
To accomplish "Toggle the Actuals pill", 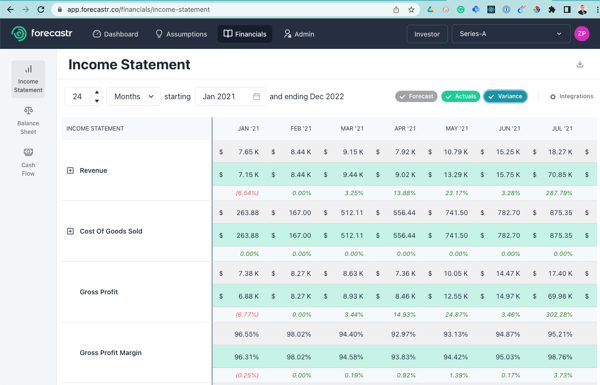I will click(x=460, y=96).
